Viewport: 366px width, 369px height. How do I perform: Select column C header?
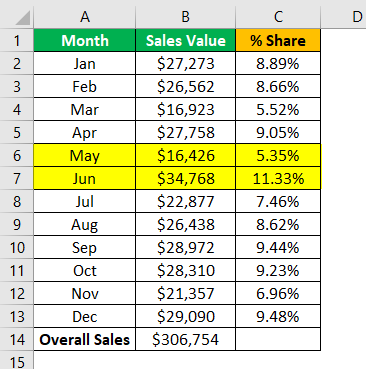278,17
